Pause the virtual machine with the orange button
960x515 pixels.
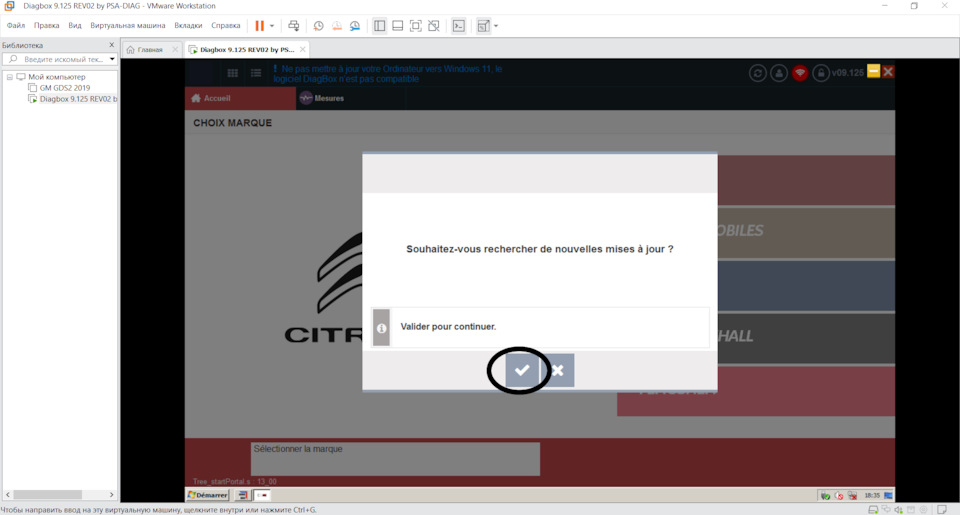coord(260,26)
